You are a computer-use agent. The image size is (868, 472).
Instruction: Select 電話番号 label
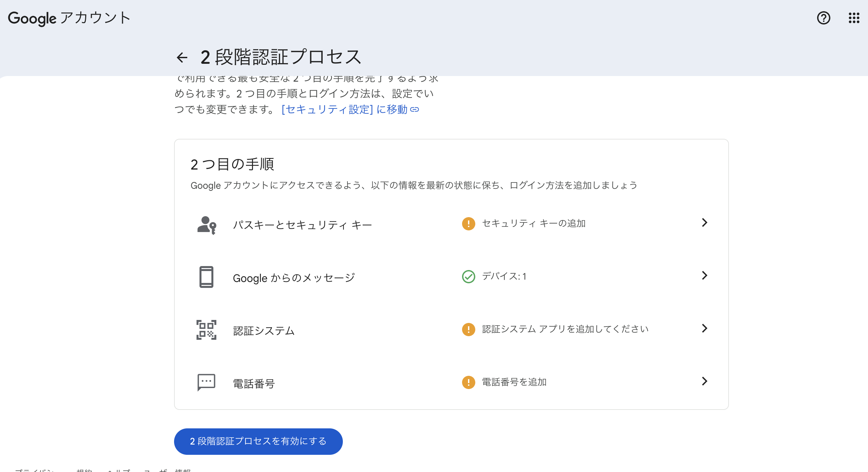[254, 384]
